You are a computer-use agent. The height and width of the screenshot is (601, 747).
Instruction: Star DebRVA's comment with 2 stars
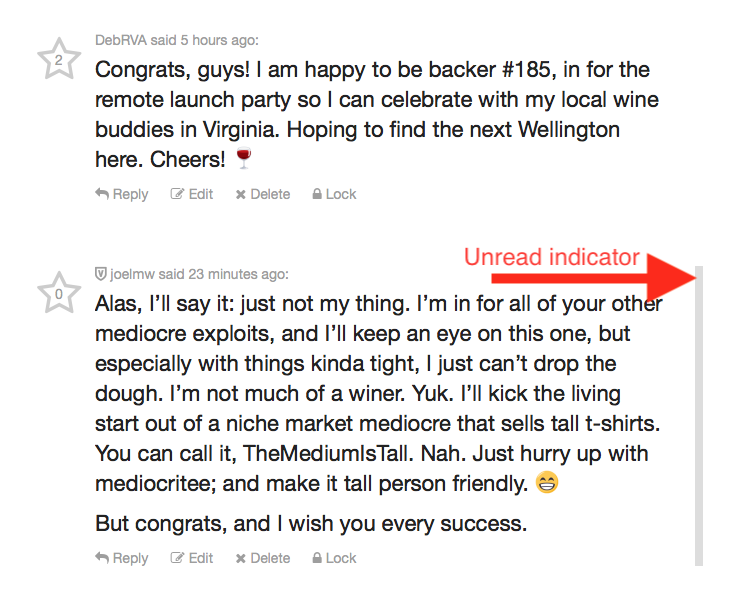pyautogui.click(x=57, y=61)
